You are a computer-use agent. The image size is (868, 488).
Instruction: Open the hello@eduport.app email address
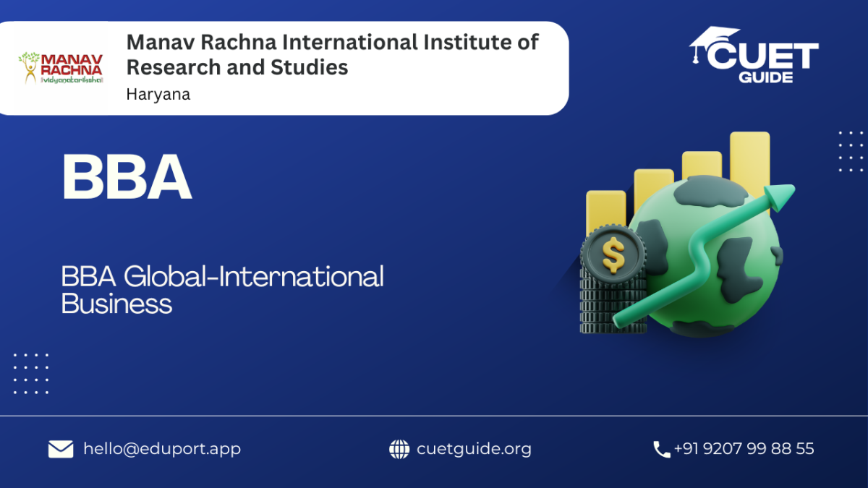162,448
